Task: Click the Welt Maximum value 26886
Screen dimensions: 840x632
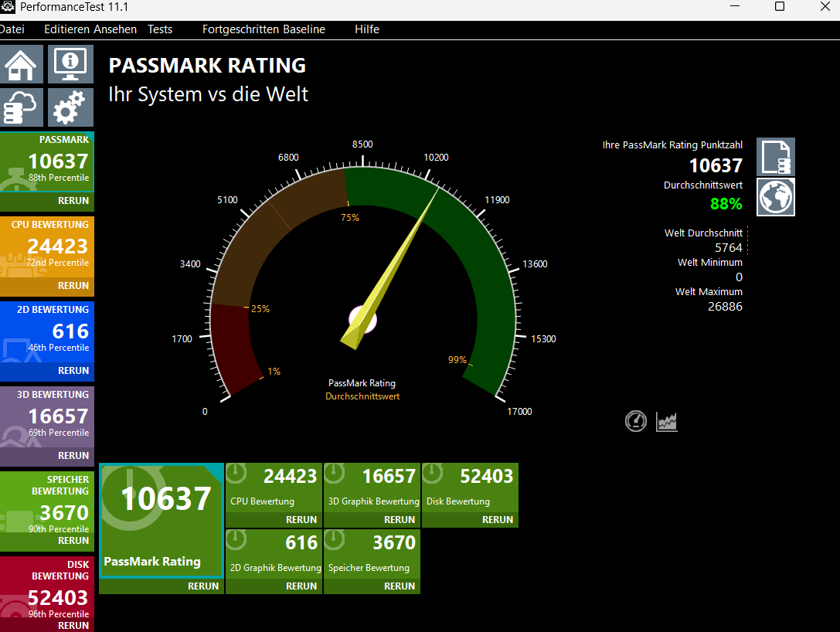Action: point(725,307)
